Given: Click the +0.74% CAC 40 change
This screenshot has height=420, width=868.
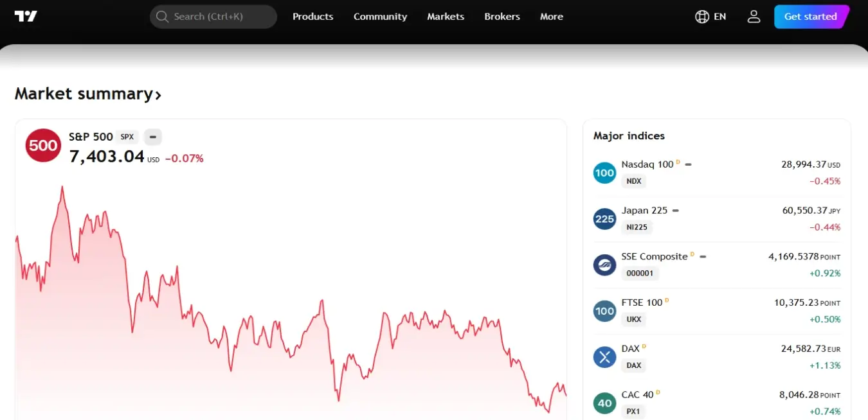Looking at the screenshot, I should pyautogui.click(x=825, y=412).
